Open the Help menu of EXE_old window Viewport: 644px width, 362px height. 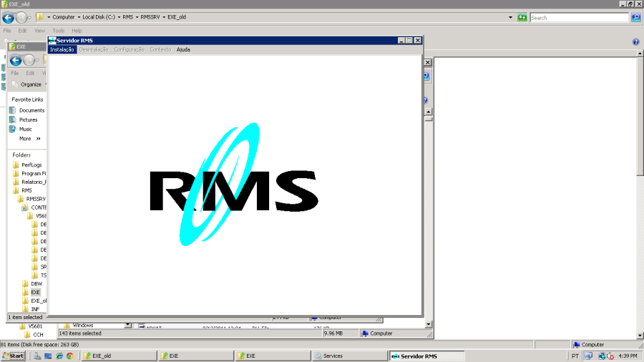pyautogui.click(x=77, y=31)
